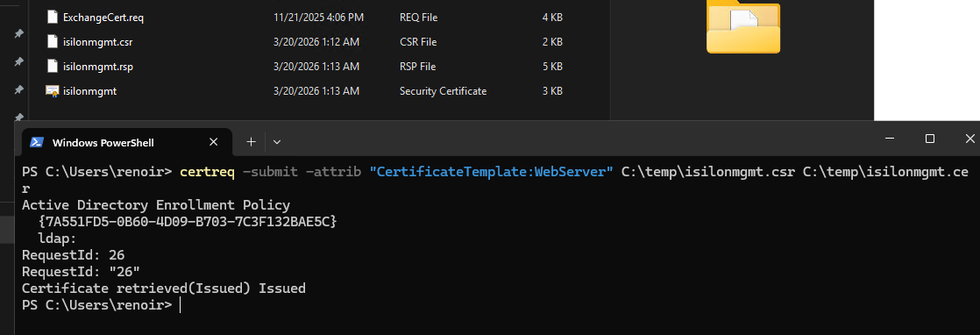Select the isilonmgmt.rsp file icon
This screenshot has width=980, height=335.
[52, 67]
